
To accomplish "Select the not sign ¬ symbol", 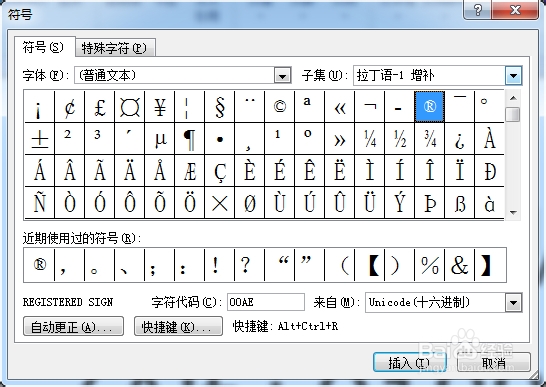I will 369,107.
